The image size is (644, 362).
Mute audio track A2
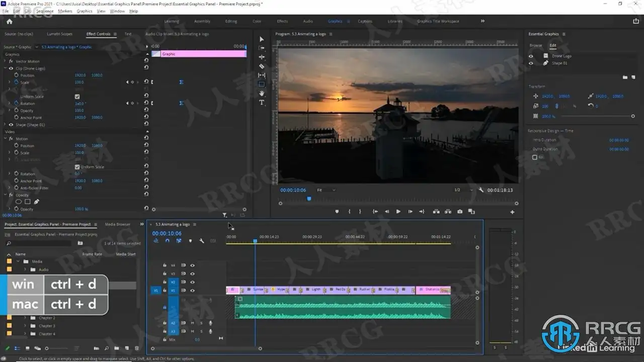pos(192,323)
